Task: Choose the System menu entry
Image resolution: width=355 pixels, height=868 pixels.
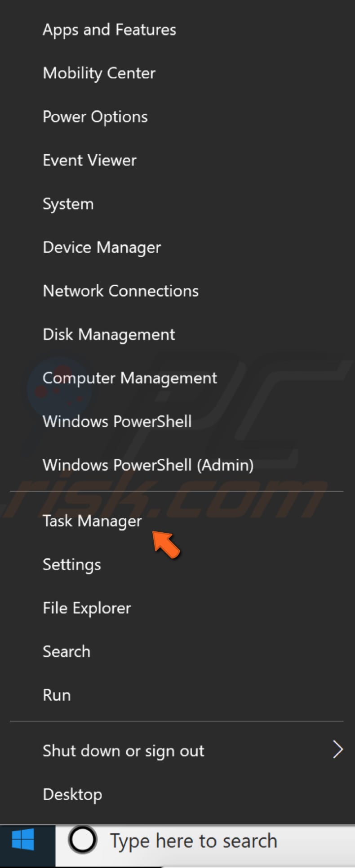Action: (68, 204)
